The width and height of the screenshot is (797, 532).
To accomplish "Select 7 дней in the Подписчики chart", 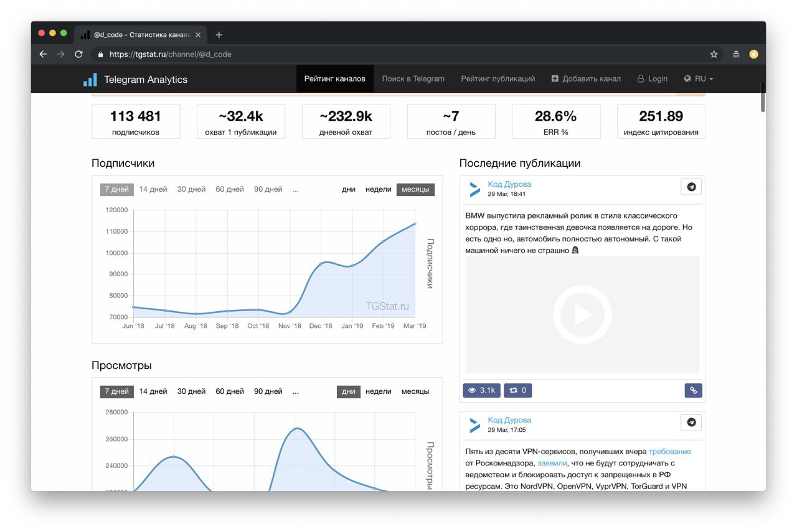I will tap(117, 189).
